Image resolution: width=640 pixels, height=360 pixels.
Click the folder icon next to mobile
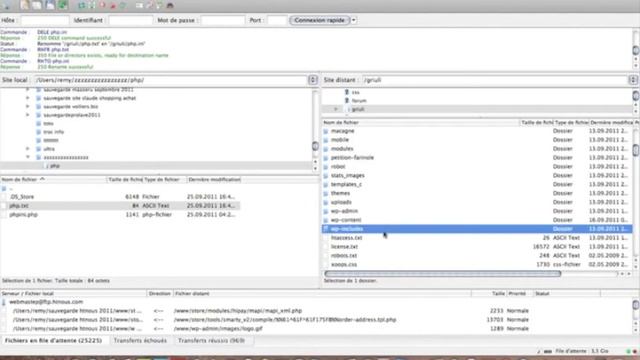point(326,140)
